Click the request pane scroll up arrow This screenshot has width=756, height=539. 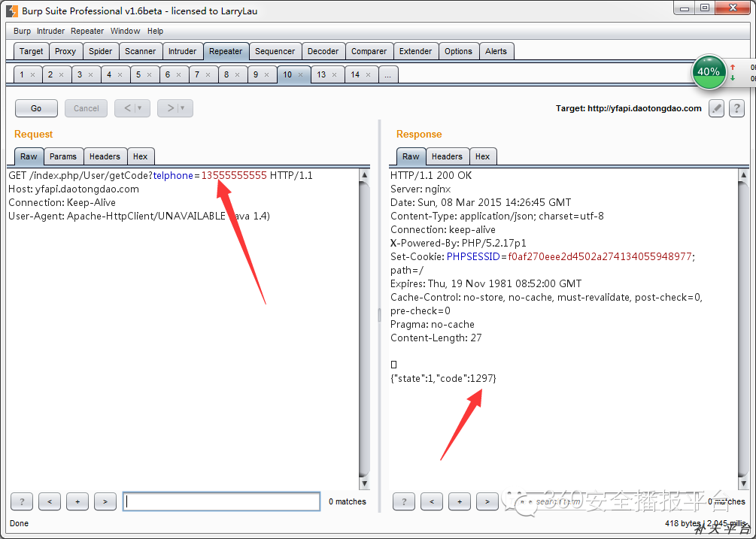pos(365,175)
